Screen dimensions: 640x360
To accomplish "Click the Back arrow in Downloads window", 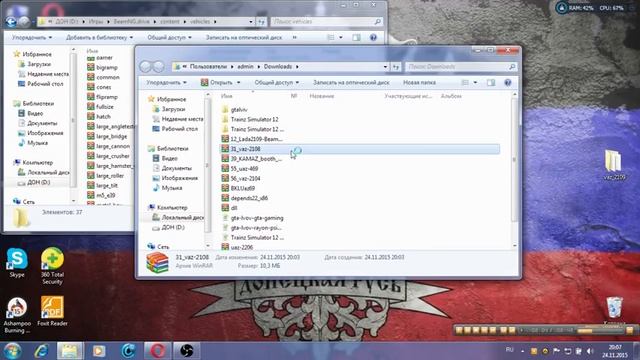I will [146, 66].
